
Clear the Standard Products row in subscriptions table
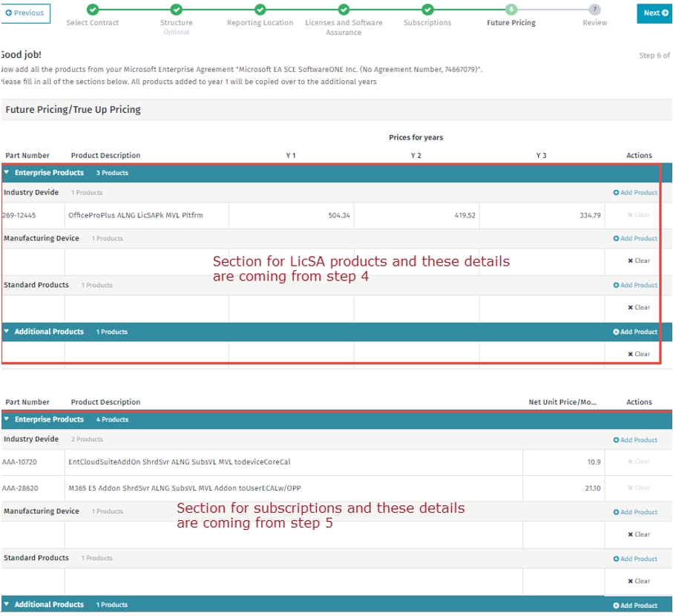pos(639,581)
